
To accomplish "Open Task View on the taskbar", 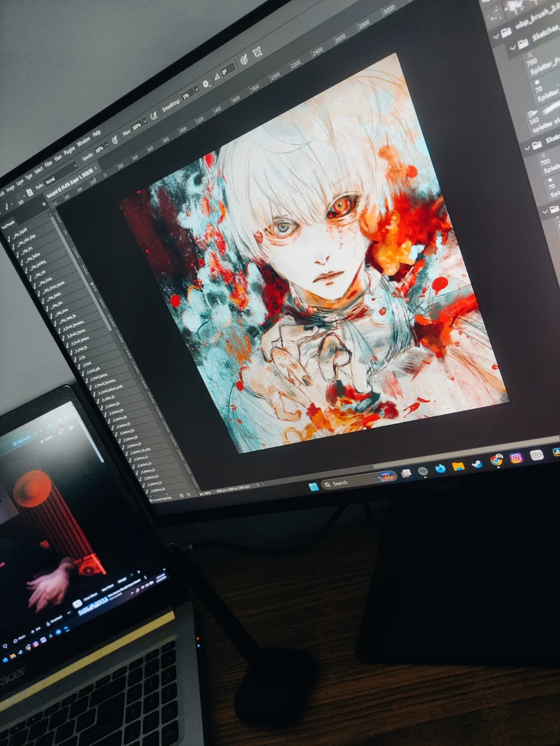I will point(406,473).
